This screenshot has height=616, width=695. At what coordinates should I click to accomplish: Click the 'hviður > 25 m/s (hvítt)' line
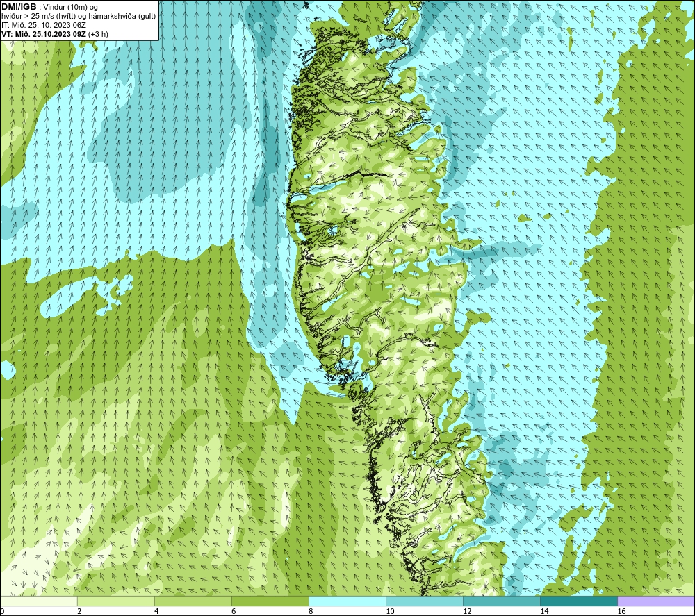coord(38,17)
